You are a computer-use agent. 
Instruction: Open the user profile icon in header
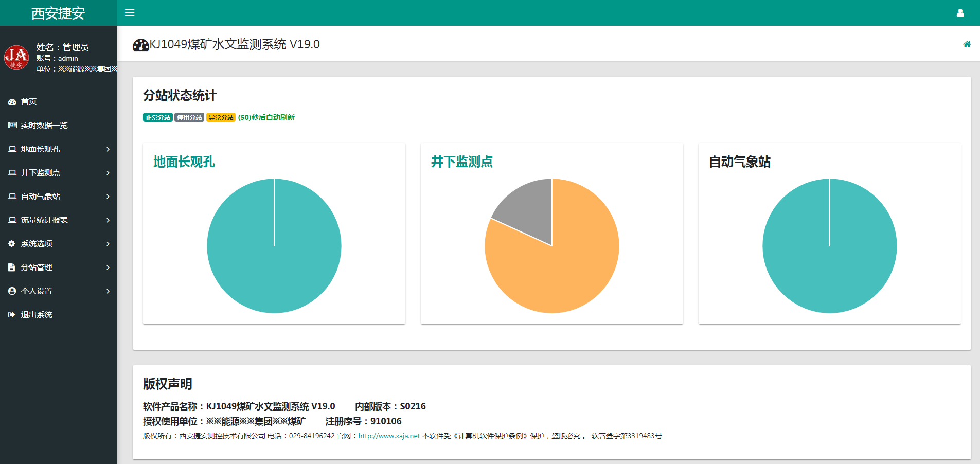[x=960, y=13]
